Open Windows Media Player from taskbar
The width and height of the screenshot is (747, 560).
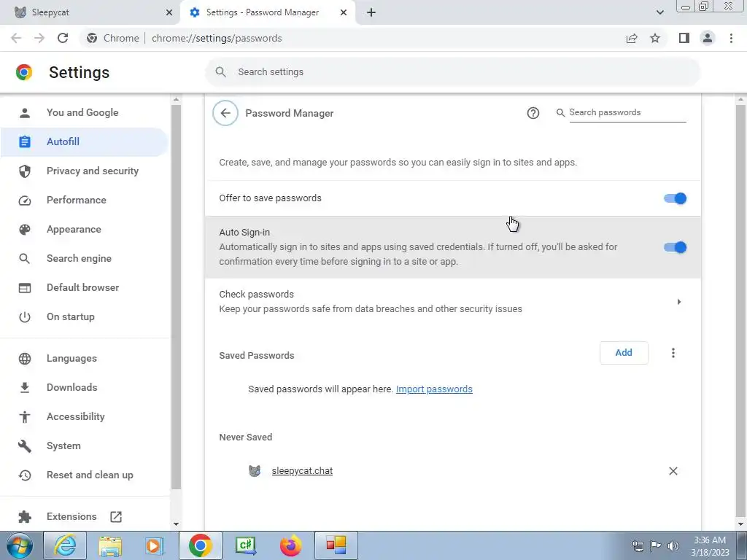pos(154,545)
